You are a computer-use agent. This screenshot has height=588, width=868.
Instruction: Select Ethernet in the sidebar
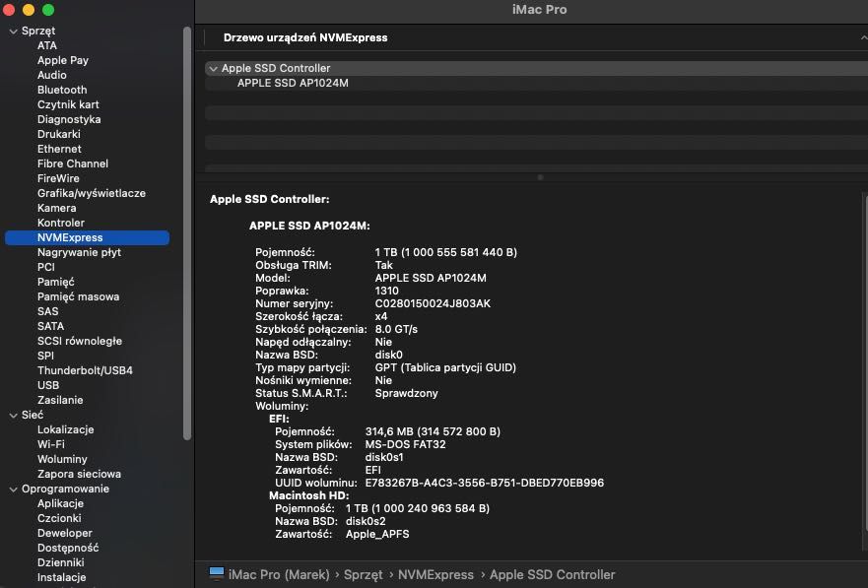pyautogui.click(x=59, y=149)
